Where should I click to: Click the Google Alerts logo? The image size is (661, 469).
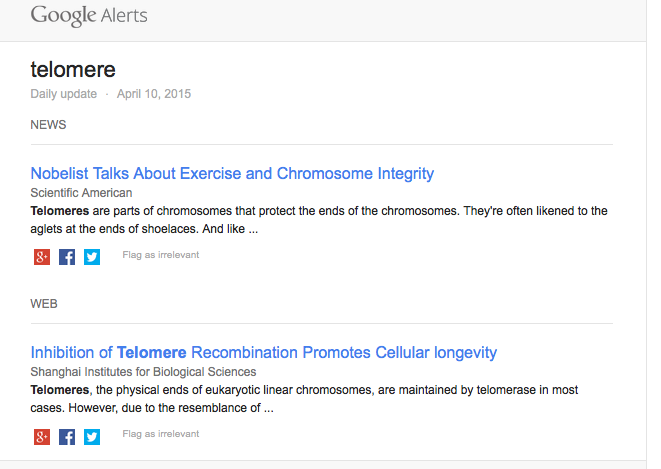tap(89, 16)
